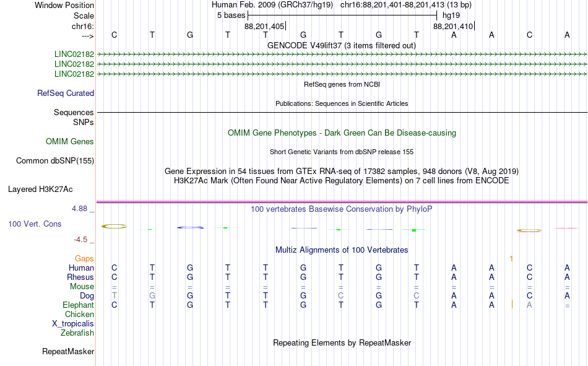Click the OMIM Gene Phenotypes track title
The image size is (588, 366).
click(342, 133)
